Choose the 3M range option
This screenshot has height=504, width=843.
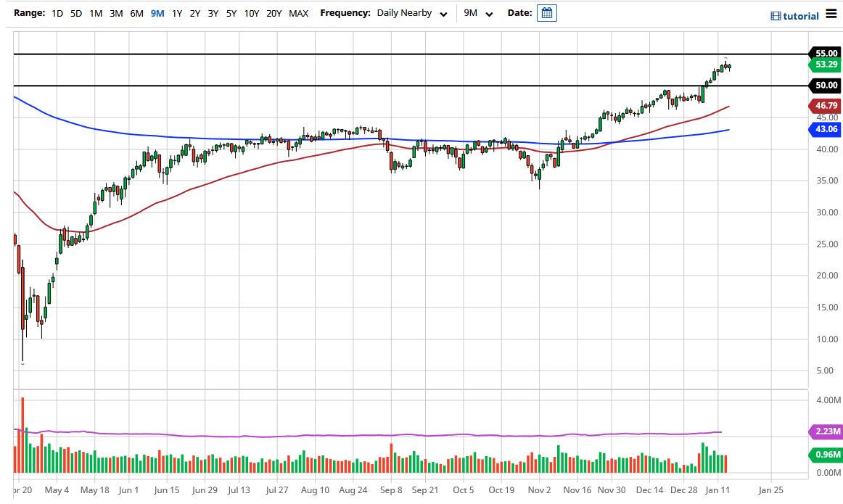click(x=115, y=13)
